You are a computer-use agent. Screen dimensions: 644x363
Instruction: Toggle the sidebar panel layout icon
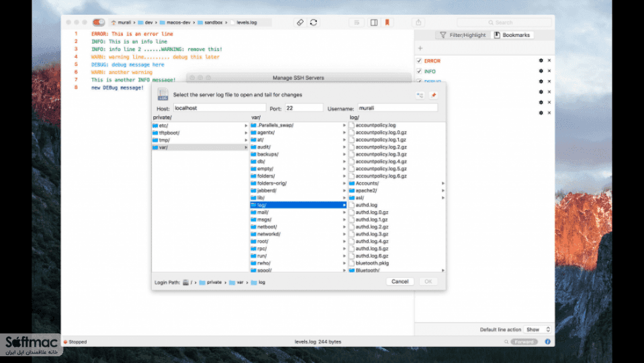(x=374, y=23)
